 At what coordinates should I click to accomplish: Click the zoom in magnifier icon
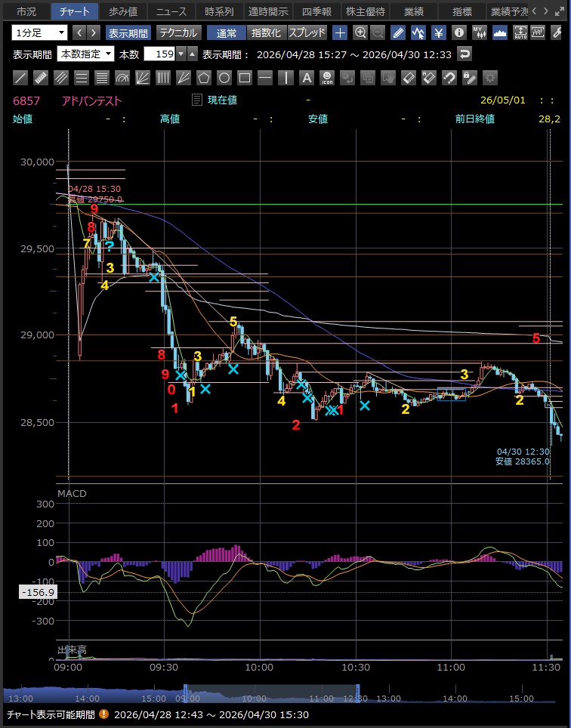point(360,32)
